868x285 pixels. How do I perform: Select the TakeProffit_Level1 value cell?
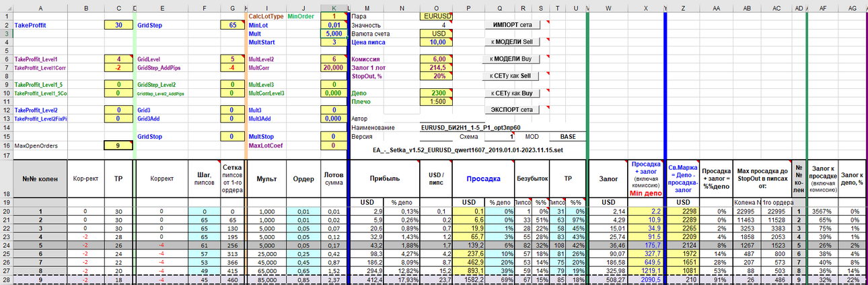point(118,59)
